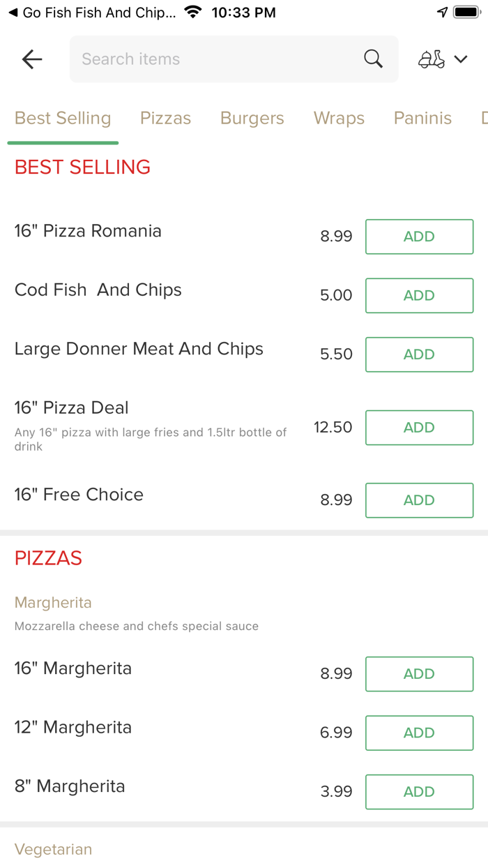488x868 pixels.
Task: Click the delivery scooter icon
Action: click(433, 59)
